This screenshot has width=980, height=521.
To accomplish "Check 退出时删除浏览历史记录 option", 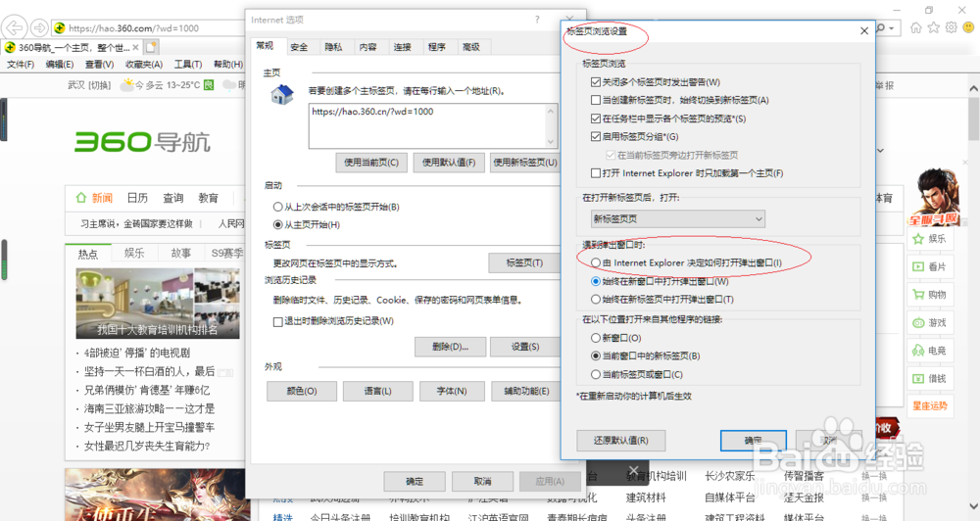I will pyautogui.click(x=277, y=322).
